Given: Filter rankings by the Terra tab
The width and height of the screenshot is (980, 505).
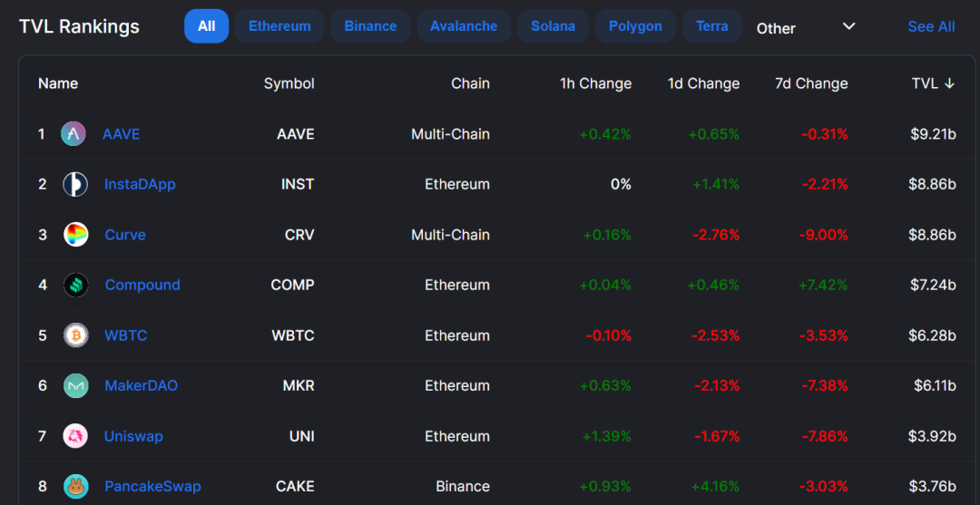Looking at the screenshot, I should point(712,26).
